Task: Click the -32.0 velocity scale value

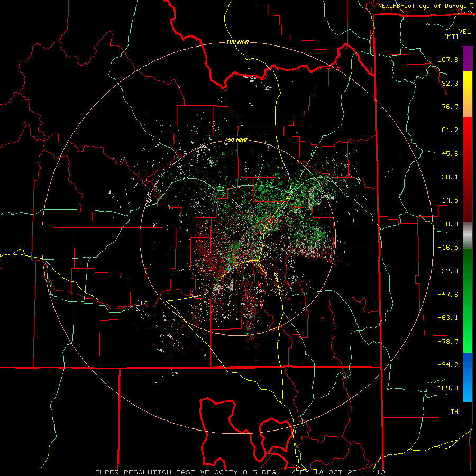Action: click(448, 271)
